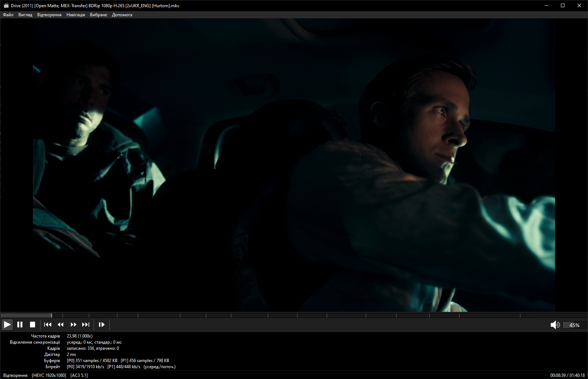588x379 pixels.
Task: Close the player window
Action: click(579, 5)
